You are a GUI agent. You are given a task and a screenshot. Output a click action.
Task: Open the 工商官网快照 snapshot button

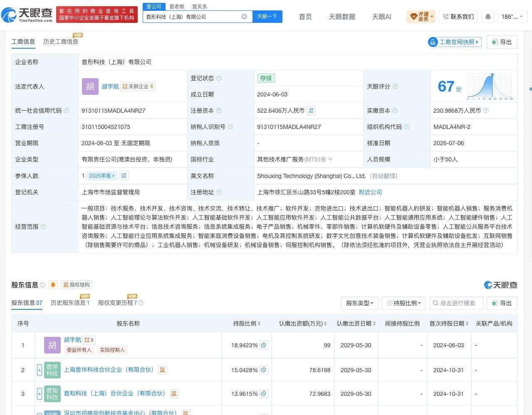click(x=455, y=42)
